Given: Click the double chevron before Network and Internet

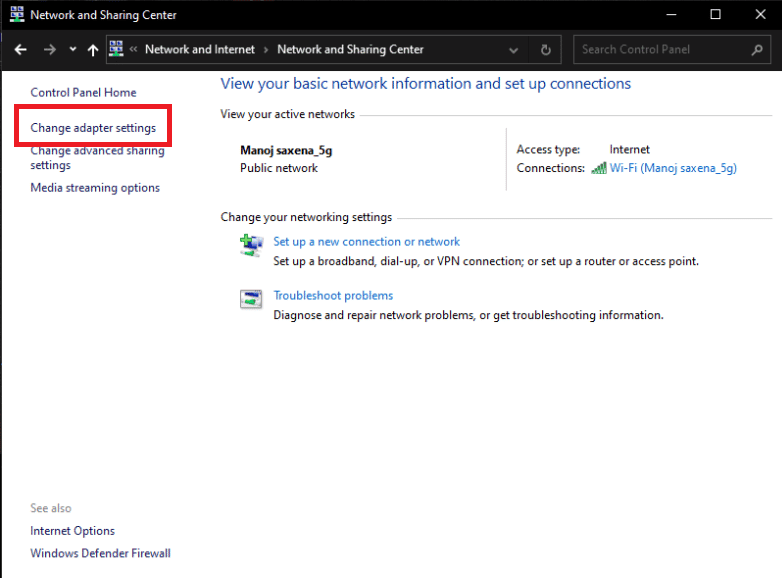Looking at the screenshot, I should pyautogui.click(x=133, y=49).
